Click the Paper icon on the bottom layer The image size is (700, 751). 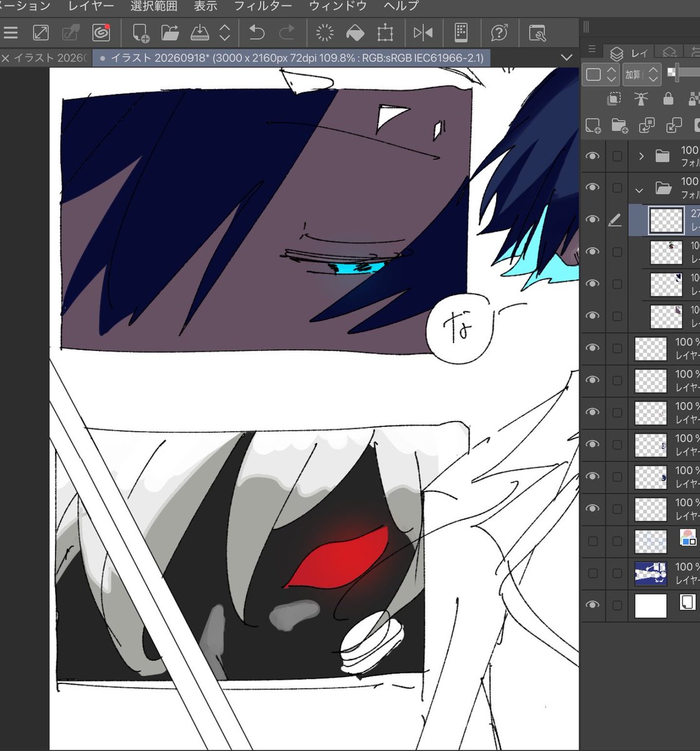pyautogui.click(x=687, y=603)
